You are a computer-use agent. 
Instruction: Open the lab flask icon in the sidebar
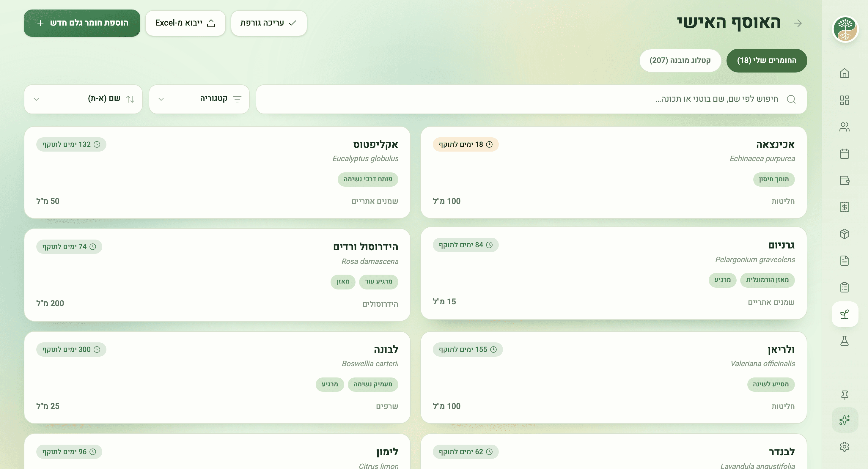point(845,341)
